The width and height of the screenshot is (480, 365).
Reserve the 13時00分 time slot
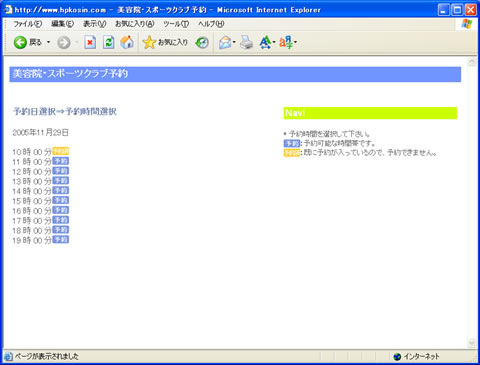tap(61, 181)
